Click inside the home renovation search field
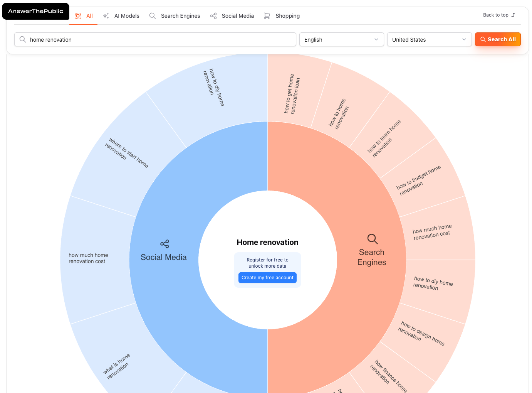Screen dimensions: 532x393 point(154,39)
